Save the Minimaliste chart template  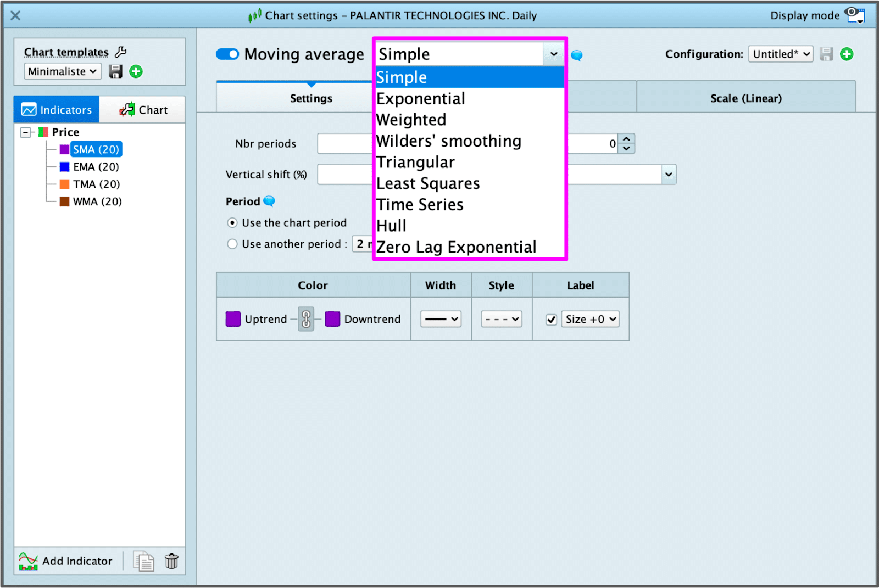(115, 71)
